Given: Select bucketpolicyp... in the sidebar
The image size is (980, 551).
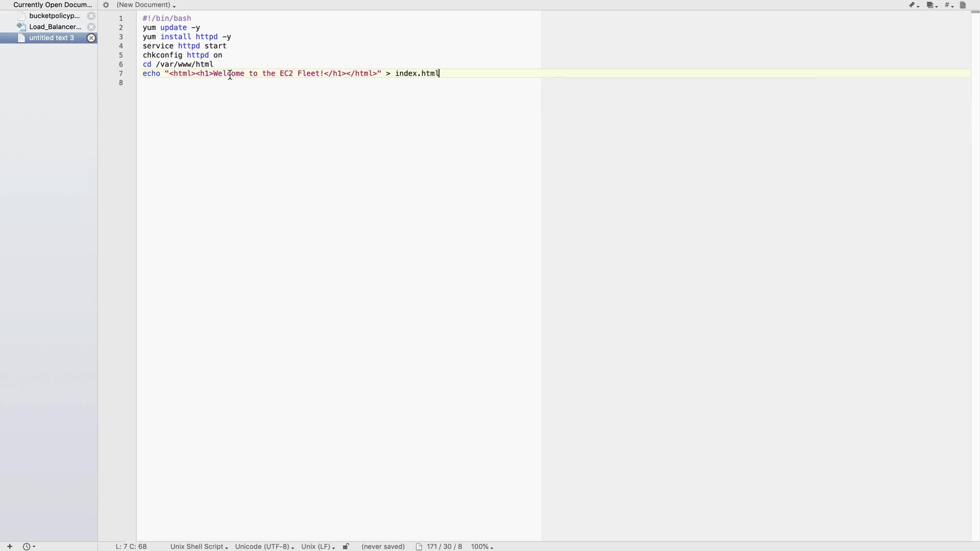Looking at the screenshot, I should click(x=54, y=16).
